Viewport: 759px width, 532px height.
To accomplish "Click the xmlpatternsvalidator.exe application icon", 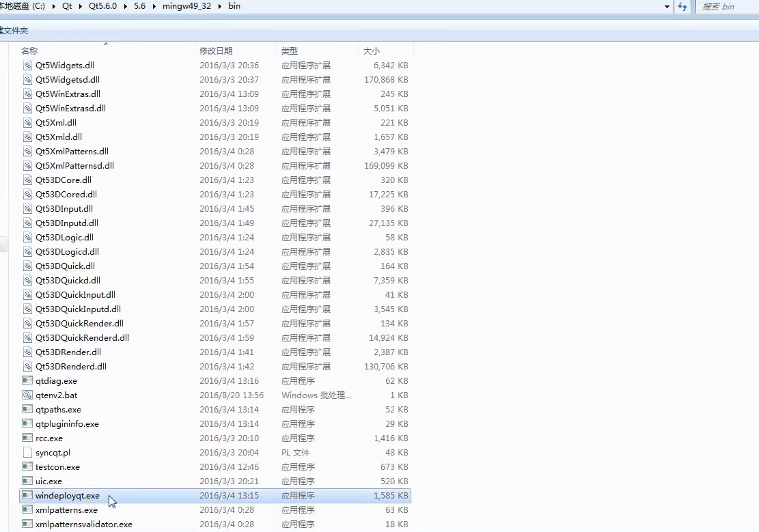I will point(27,524).
